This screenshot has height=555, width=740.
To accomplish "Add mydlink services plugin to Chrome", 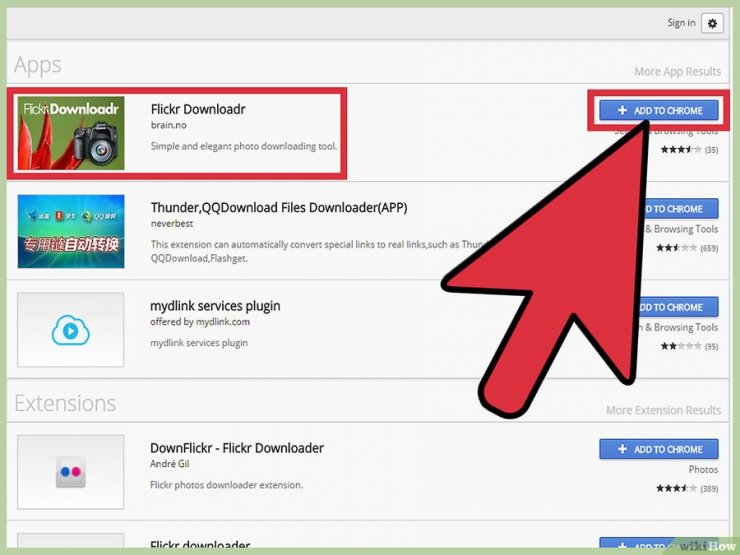I will tap(677, 307).
